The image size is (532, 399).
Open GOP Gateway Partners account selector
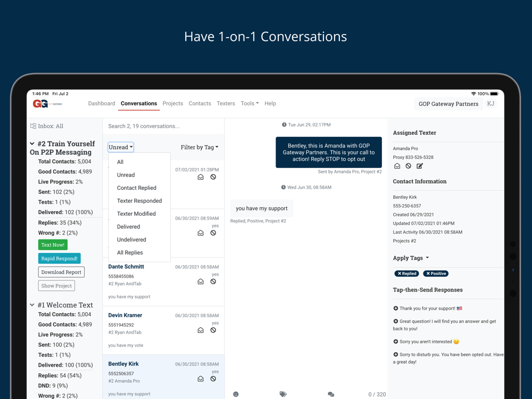(x=448, y=104)
